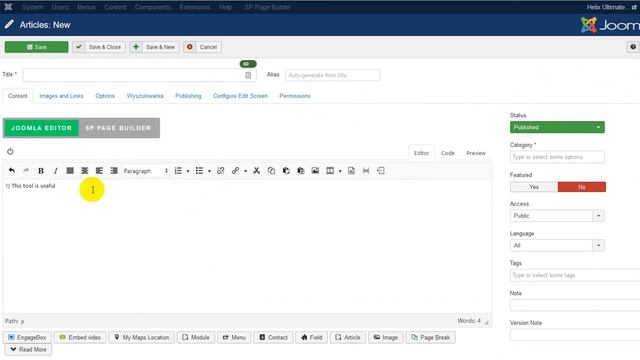
Task: Switch to the Code editor view
Action: point(448,153)
